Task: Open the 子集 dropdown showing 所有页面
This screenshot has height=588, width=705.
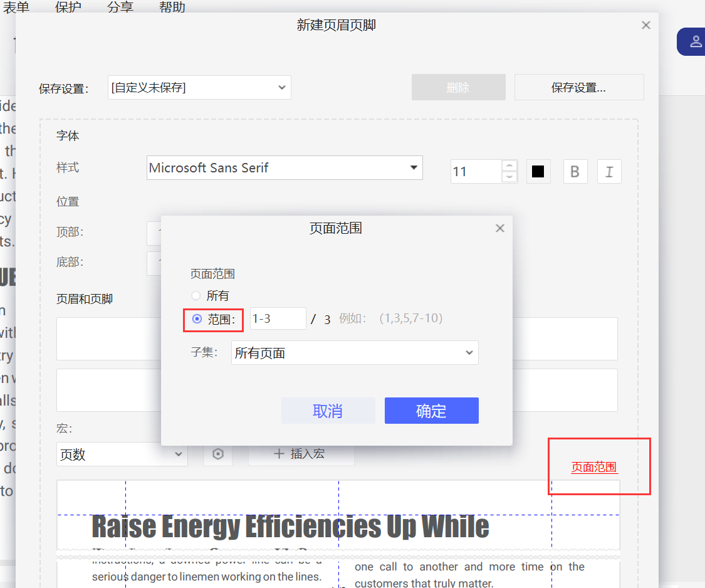Action: pos(354,352)
